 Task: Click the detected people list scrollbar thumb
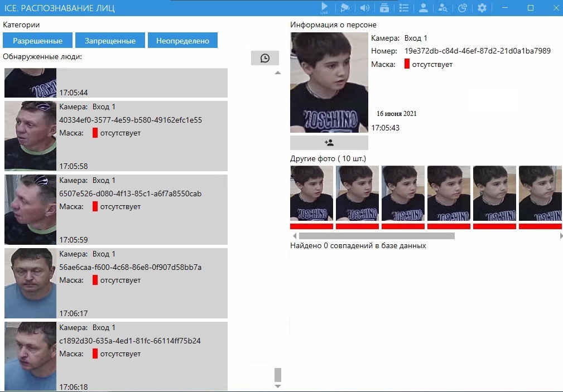coord(277,375)
